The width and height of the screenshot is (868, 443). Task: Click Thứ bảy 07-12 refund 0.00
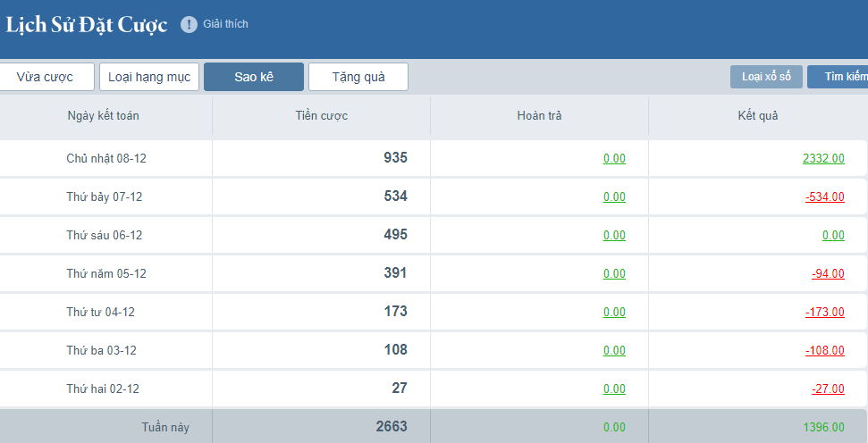click(x=614, y=196)
